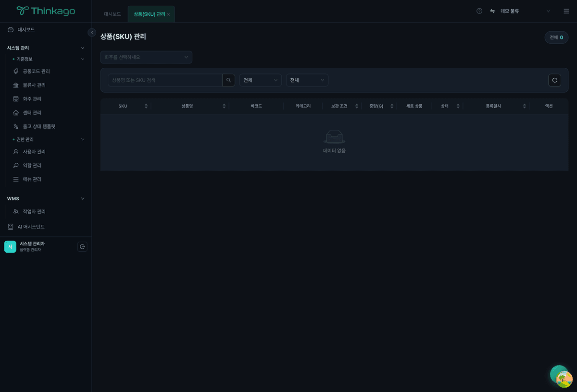Open AI 어시스턴트 from sidebar

tap(31, 227)
